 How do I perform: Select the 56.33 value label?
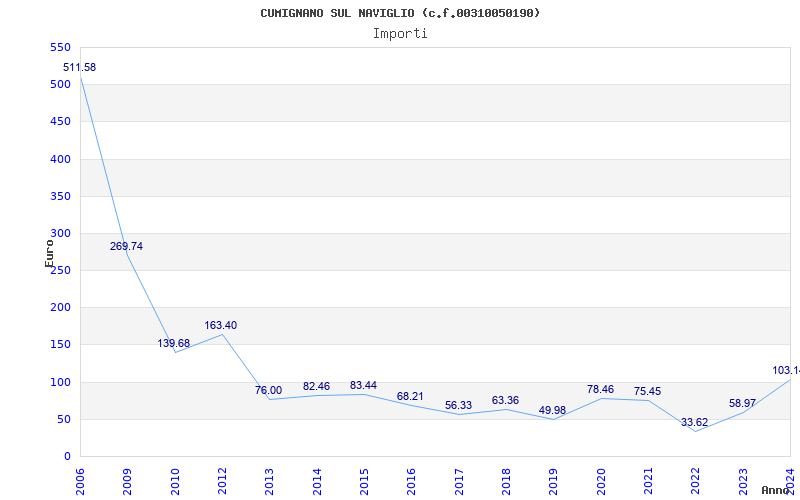[x=458, y=406]
